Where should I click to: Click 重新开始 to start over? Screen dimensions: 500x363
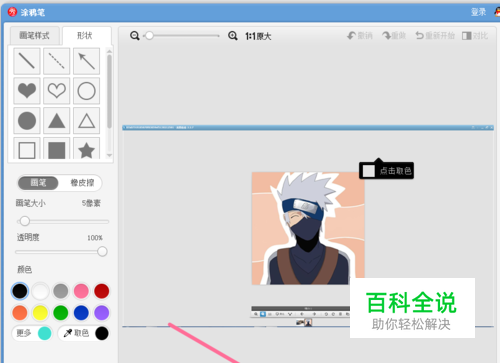(435, 36)
